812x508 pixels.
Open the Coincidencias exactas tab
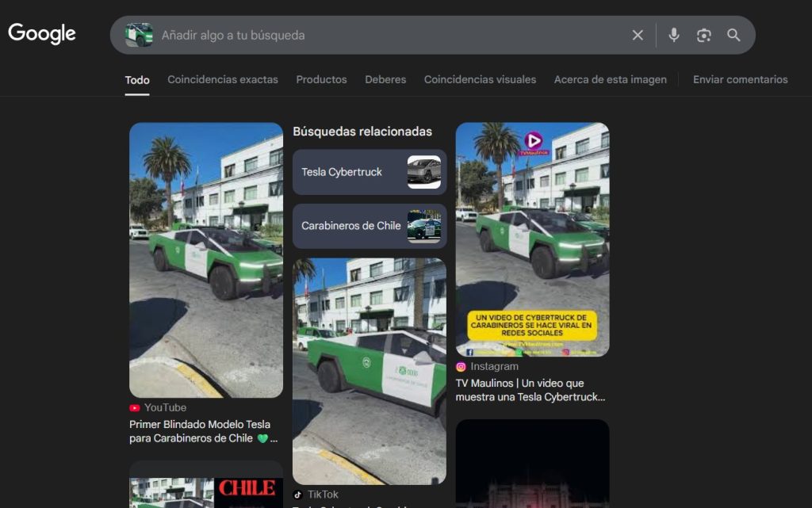(223, 80)
